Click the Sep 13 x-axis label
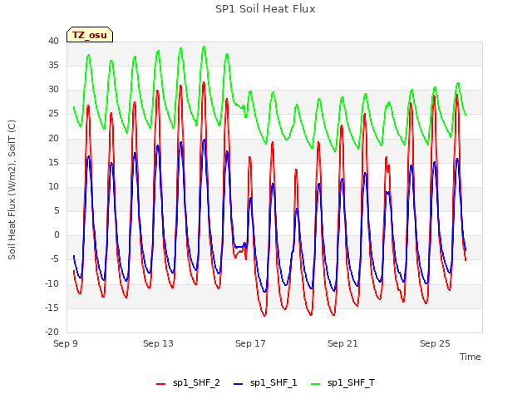 [x=158, y=343]
